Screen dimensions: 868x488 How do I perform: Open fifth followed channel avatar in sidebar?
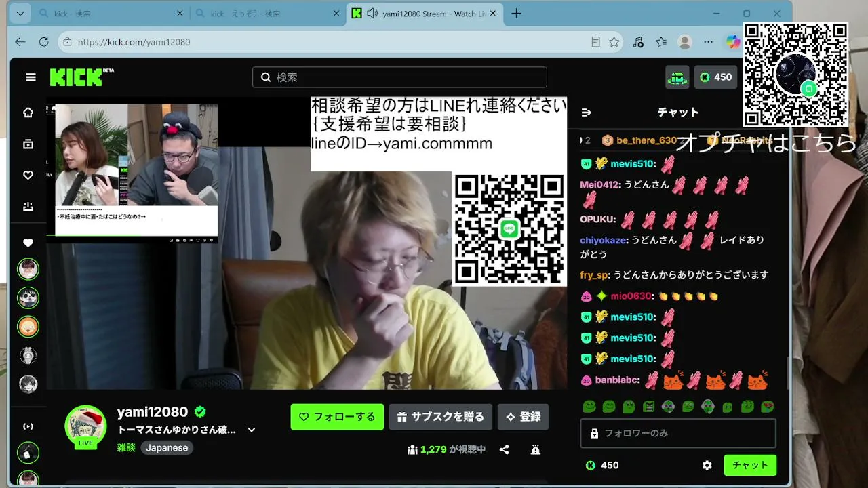click(28, 384)
